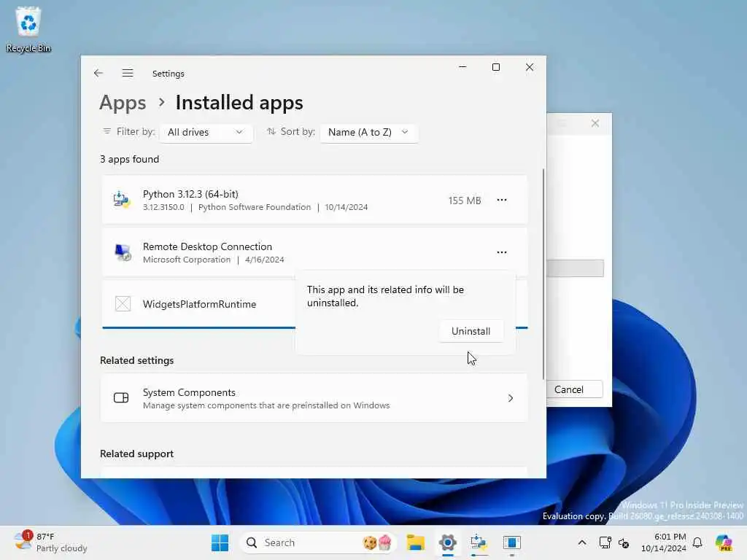The image size is (747, 560).
Task: Click the network display tray icon
Action: 605,542
